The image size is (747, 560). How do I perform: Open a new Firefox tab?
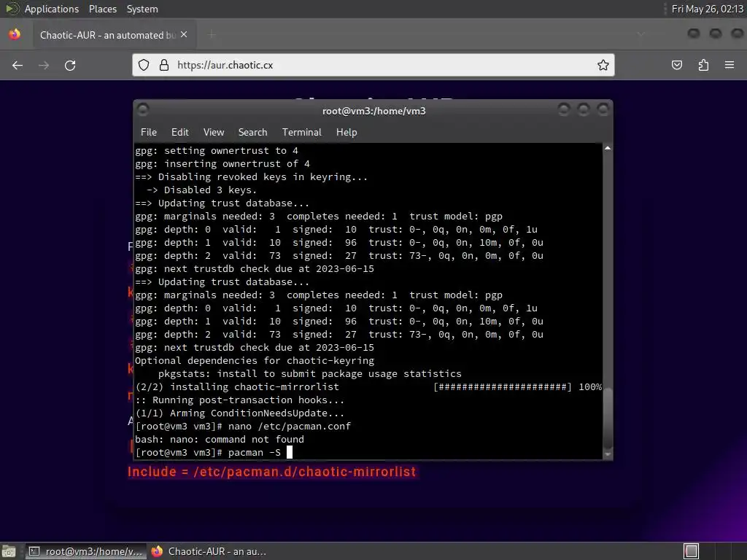[x=212, y=35]
